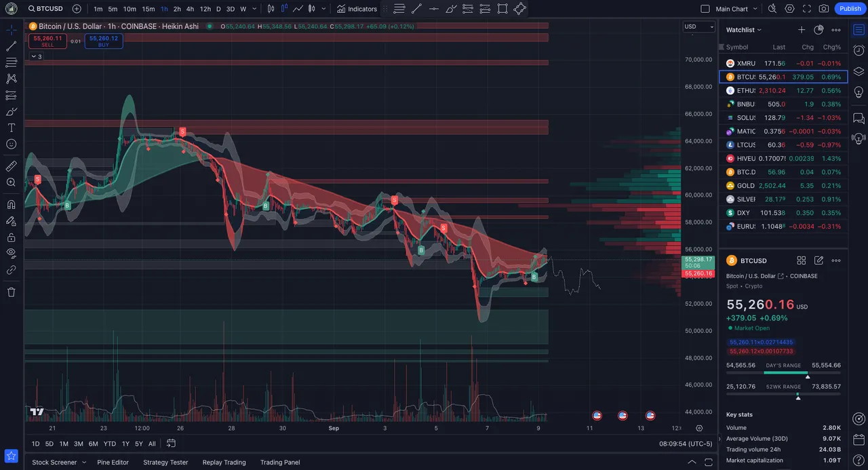
Task: Switch range to 1M
Action: [x=64, y=444]
